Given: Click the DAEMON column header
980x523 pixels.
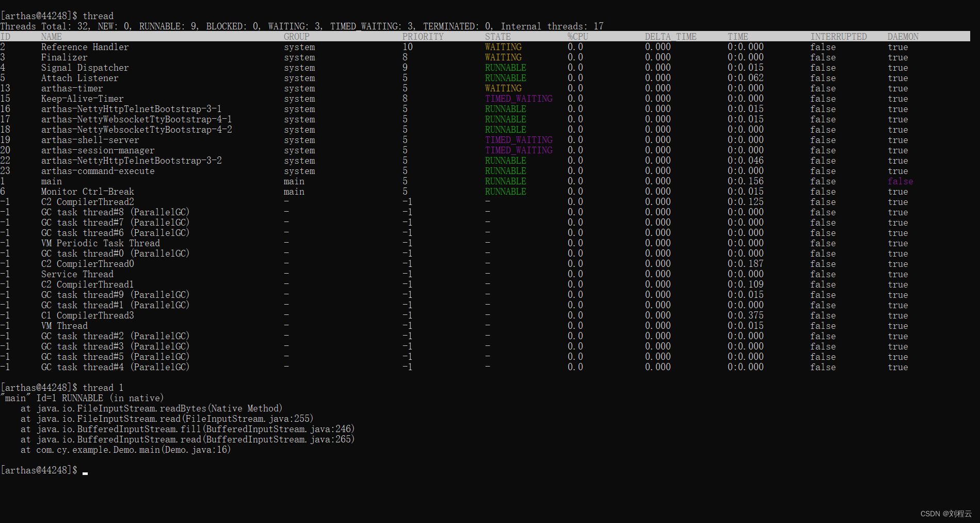Looking at the screenshot, I should coord(903,37).
